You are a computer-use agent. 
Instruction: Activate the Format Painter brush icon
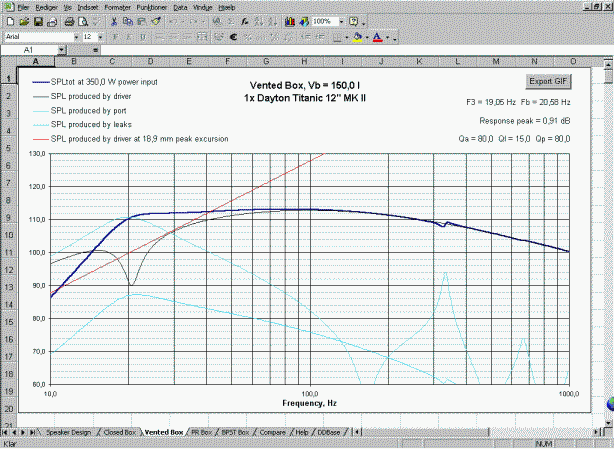(156, 22)
